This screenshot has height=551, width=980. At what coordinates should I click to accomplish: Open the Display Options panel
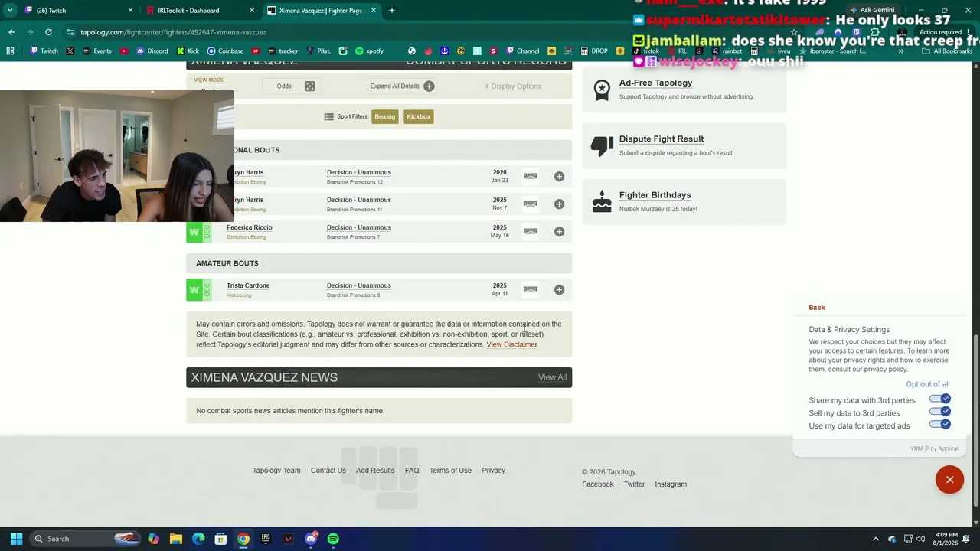coord(513,86)
